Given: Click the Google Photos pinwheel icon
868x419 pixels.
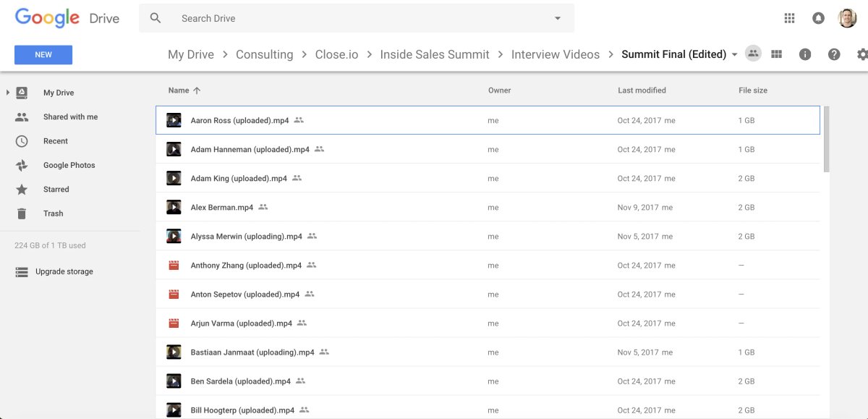Looking at the screenshot, I should [x=22, y=165].
